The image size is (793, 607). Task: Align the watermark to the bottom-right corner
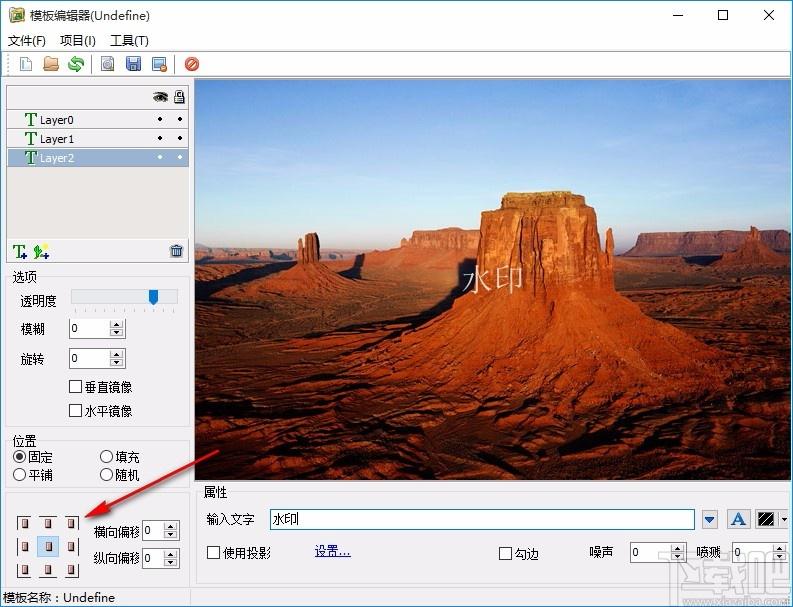tap(72, 570)
